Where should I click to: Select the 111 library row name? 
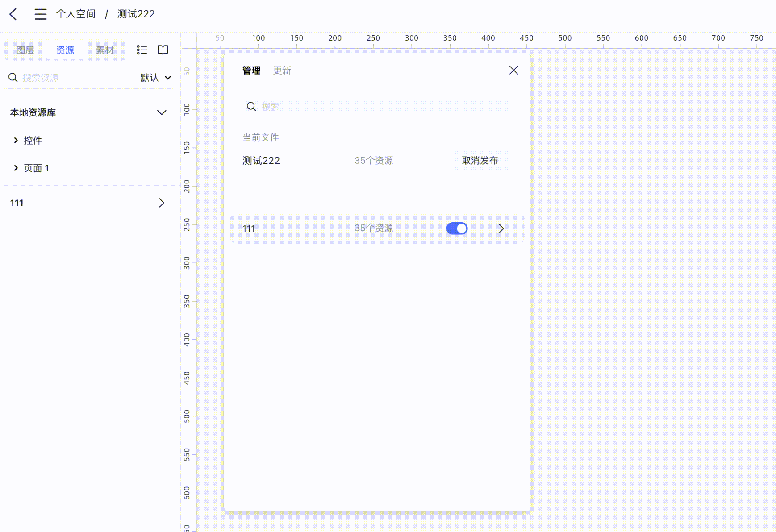pos(249,229)
